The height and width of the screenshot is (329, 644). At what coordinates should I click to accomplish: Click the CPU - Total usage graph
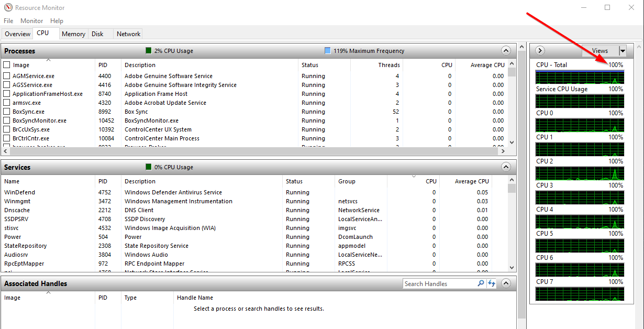[x=580, y=77]
